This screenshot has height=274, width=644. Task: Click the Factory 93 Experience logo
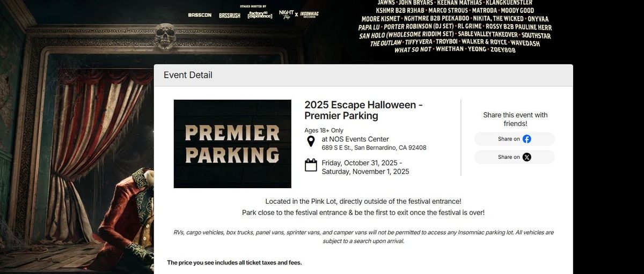coord(260,14)
